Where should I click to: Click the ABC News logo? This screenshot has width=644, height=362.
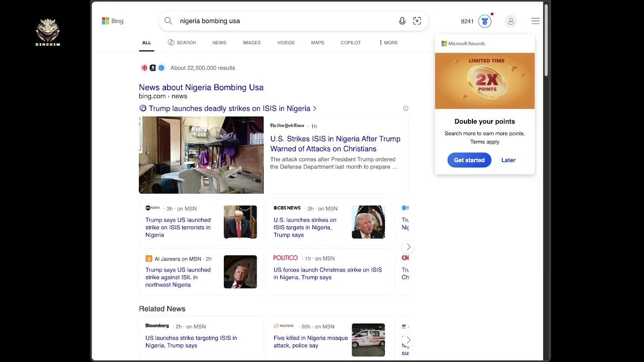[152, 208]
